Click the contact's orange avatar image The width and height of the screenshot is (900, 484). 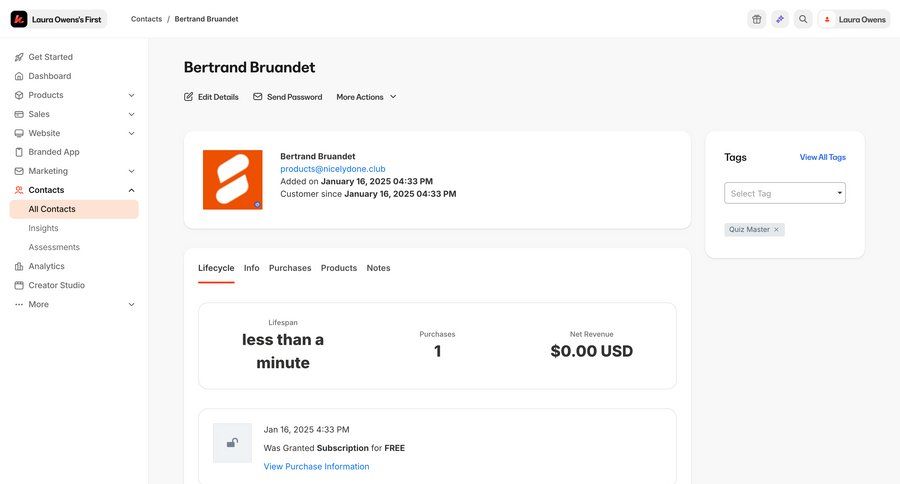tap(232, 180)
